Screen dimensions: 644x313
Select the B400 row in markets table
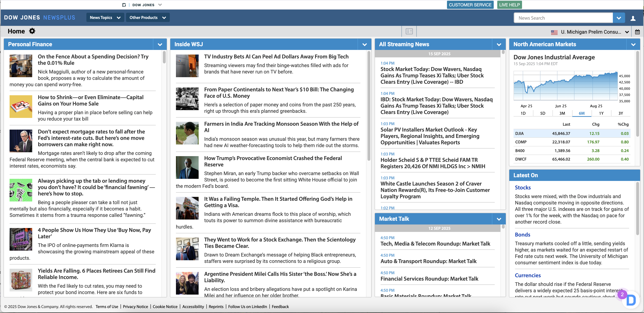[572, 151]
